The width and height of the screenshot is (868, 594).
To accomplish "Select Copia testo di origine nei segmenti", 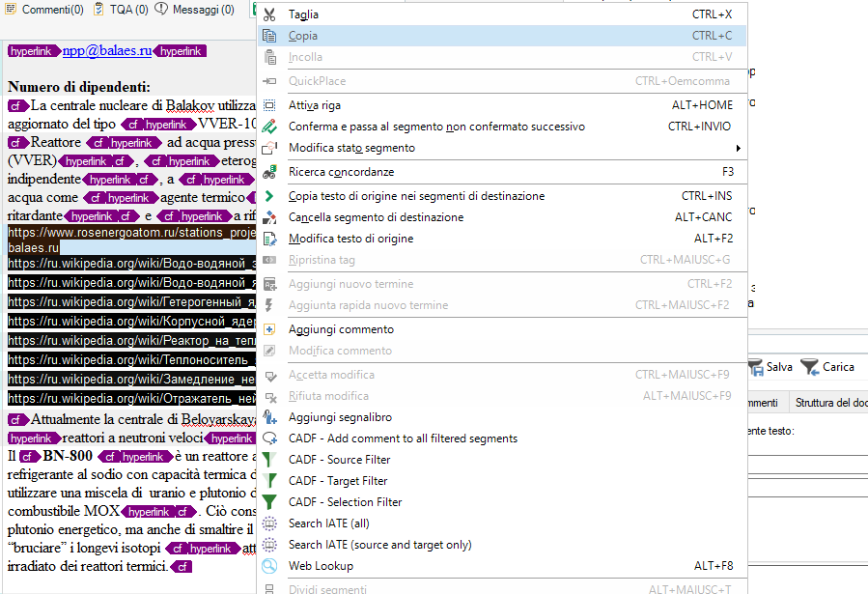I will pyautogui.click(x=502, y=196).
